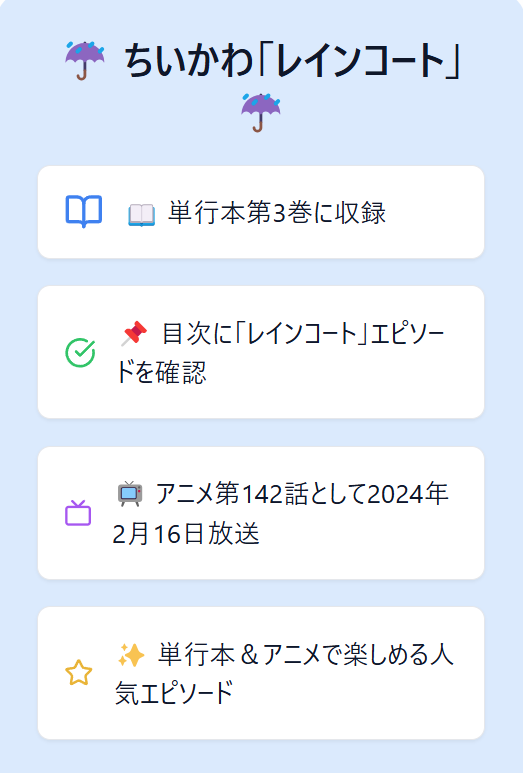523x773 pixels.
Task: Click the title ちいかわ「レインコート」
Action: tap(292, 61)
